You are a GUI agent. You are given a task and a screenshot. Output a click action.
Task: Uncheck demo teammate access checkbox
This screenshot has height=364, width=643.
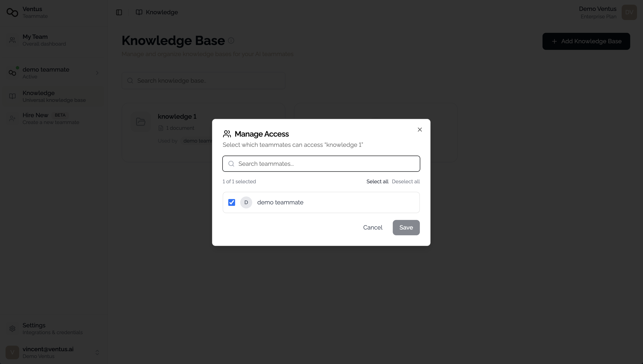pyautogui.click(x=231, y=202)
